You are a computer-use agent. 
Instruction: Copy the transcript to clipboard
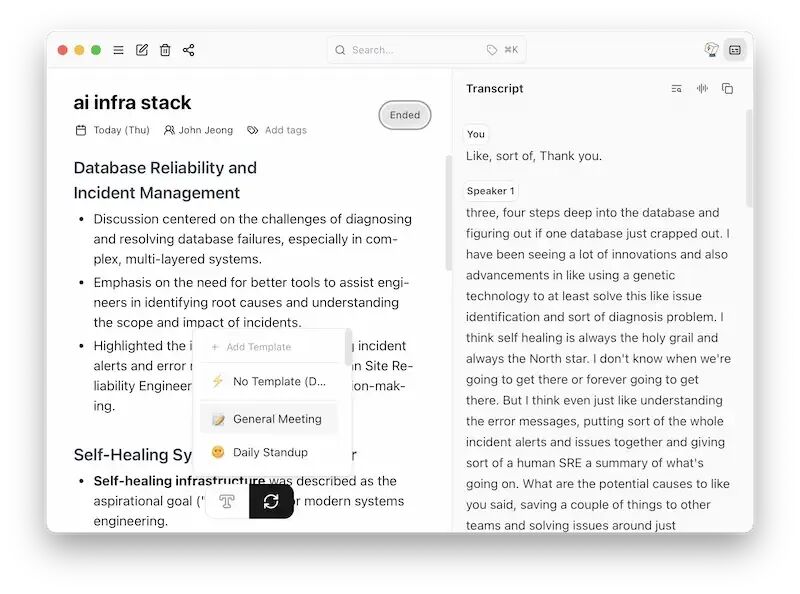click(728, 89)
